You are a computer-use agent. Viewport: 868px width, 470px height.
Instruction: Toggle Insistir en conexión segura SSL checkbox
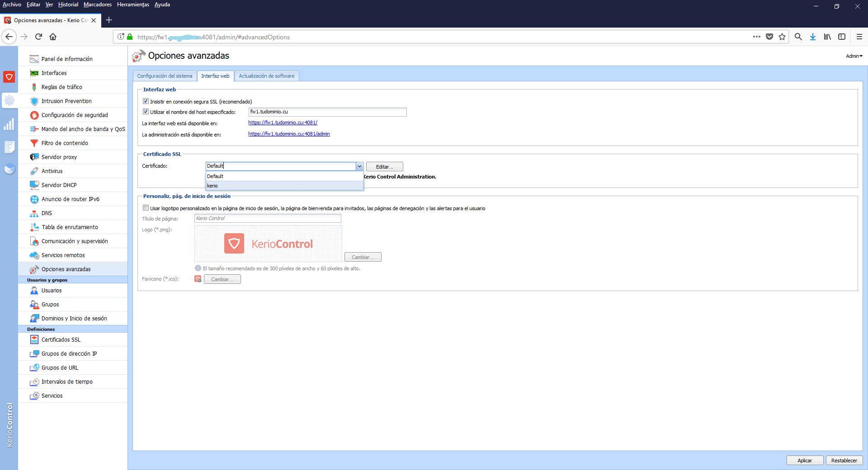146,101
